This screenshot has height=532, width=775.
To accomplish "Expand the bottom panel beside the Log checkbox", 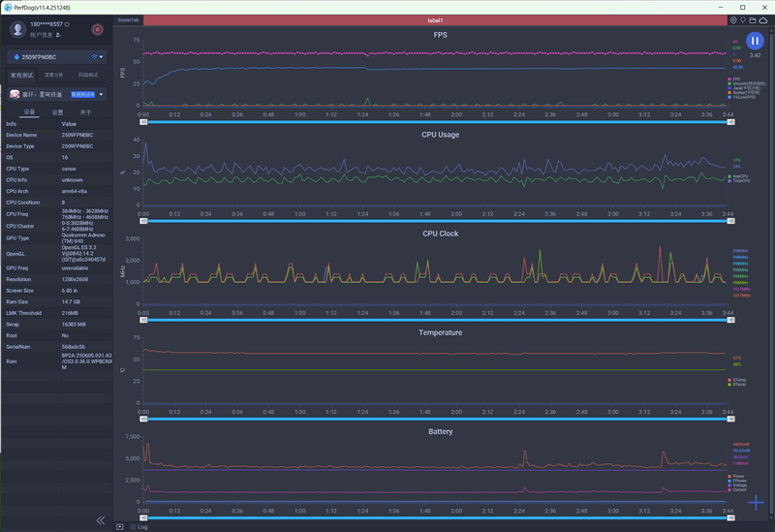I will [119, 527].
